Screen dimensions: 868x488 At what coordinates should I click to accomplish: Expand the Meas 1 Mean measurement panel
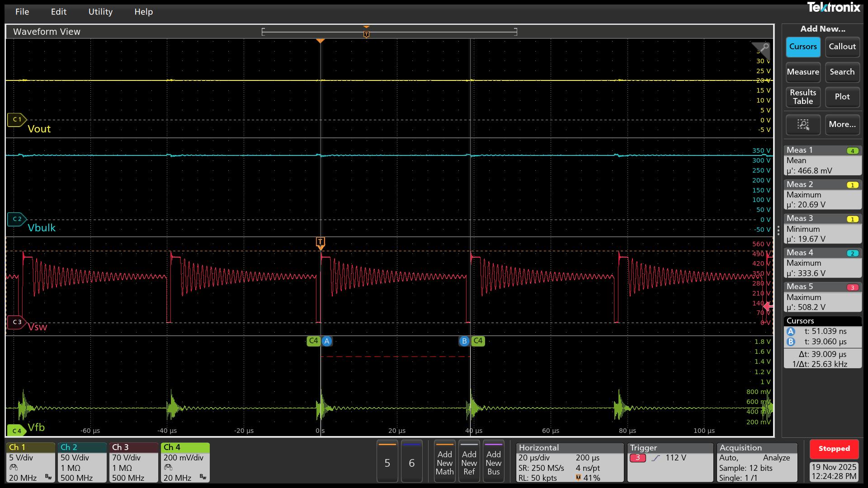[822, 160]
